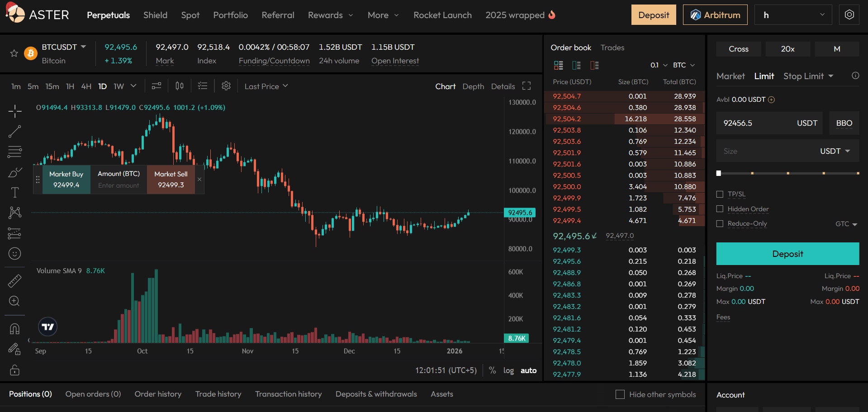Open the chart indicators icon

(x=157, y=86)
